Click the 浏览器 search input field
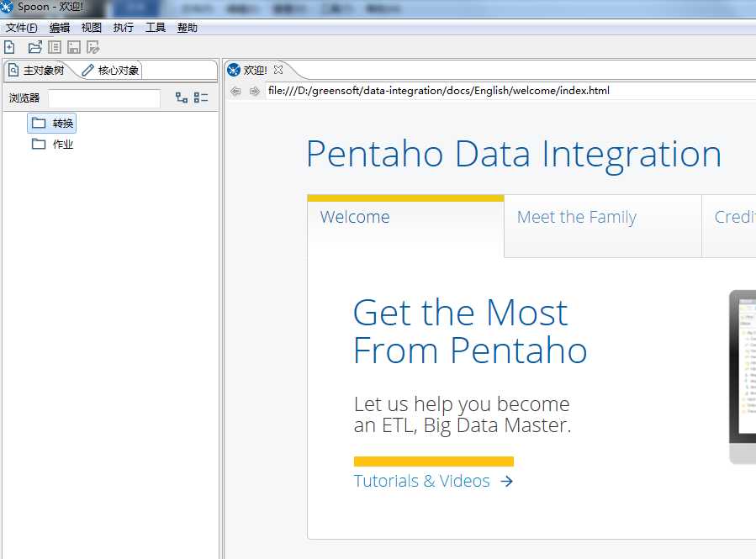 tap(104, 98)
